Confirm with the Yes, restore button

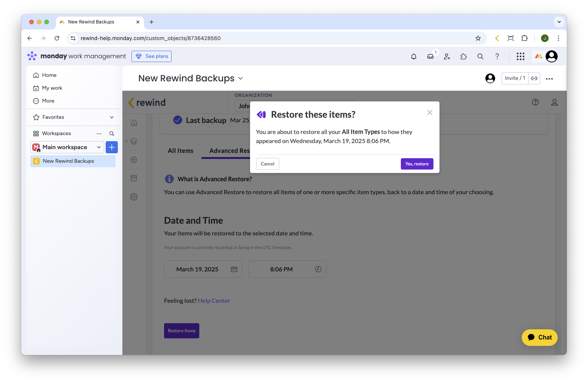[417, 164]
